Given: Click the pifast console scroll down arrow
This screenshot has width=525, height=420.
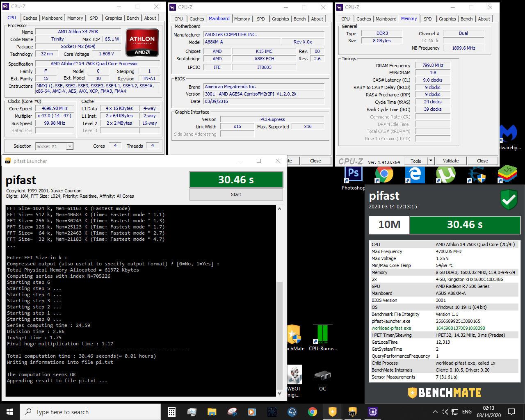Looking at the screenshot, I should (x=279, y=393).
